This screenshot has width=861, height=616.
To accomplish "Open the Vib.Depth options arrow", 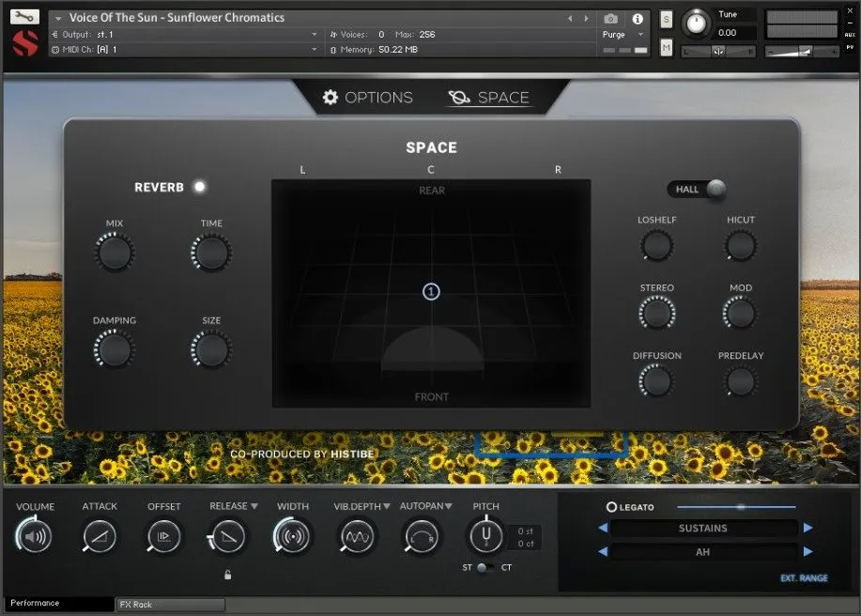I will (x=387, y=506).
